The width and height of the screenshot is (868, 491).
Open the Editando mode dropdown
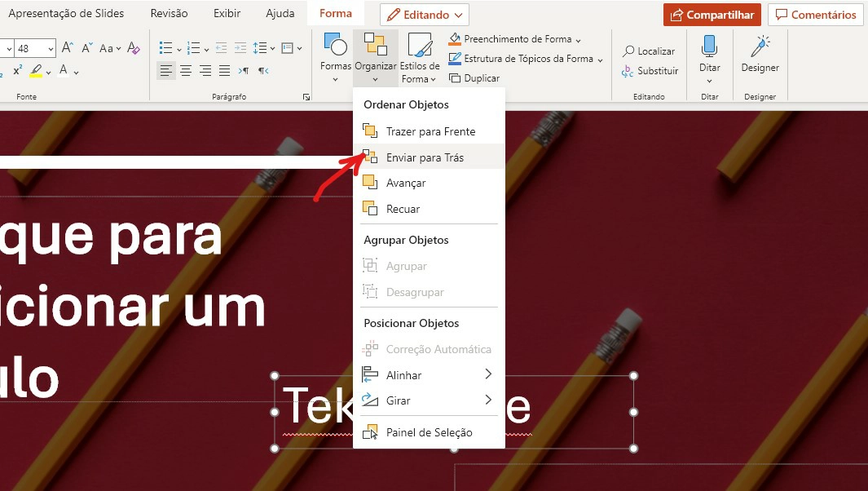coord(425,15)
